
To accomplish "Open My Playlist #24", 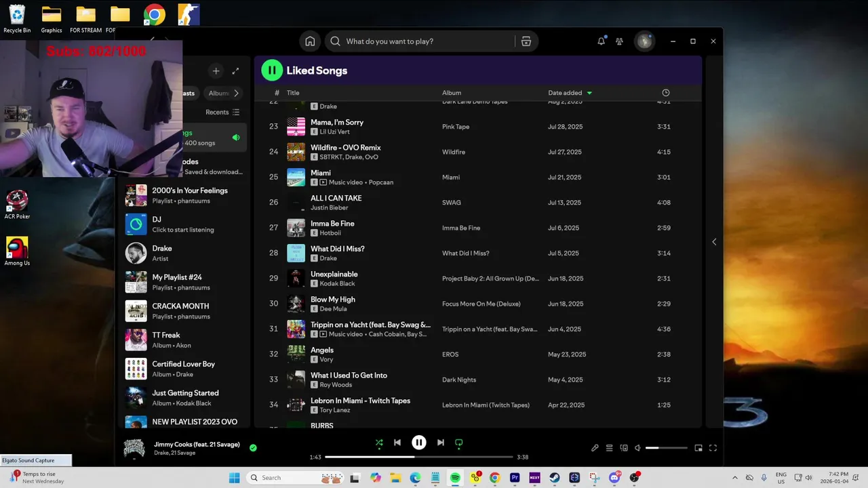I will [x=183, y=282].
